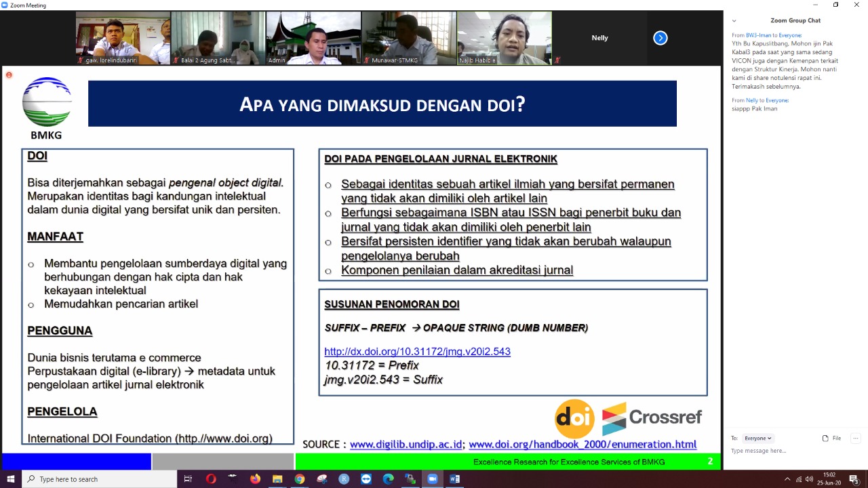Viewport: 868px width, 488px height.
Task: Select Najib Habibie's video thumbnail
Action: click(x=504, y=38)
